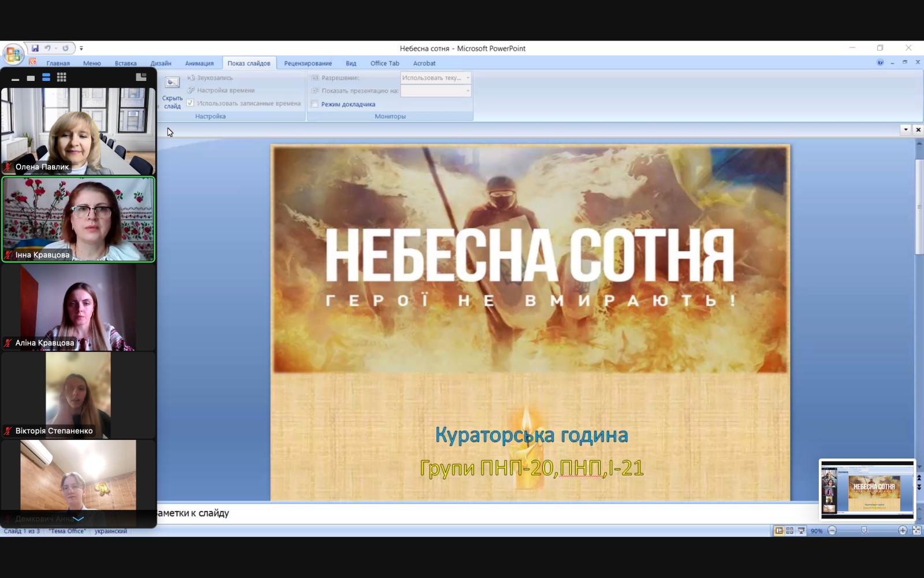The image size is (924, 578).
Task: Click the Групи ПНП-20,ПНП,І-21 text
Action: (531, 468)
